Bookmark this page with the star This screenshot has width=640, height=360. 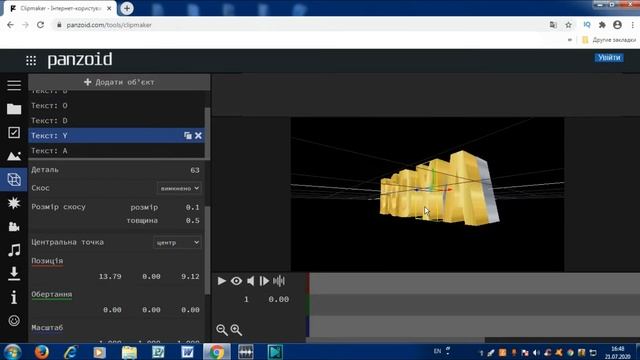(x=568, y=25)
